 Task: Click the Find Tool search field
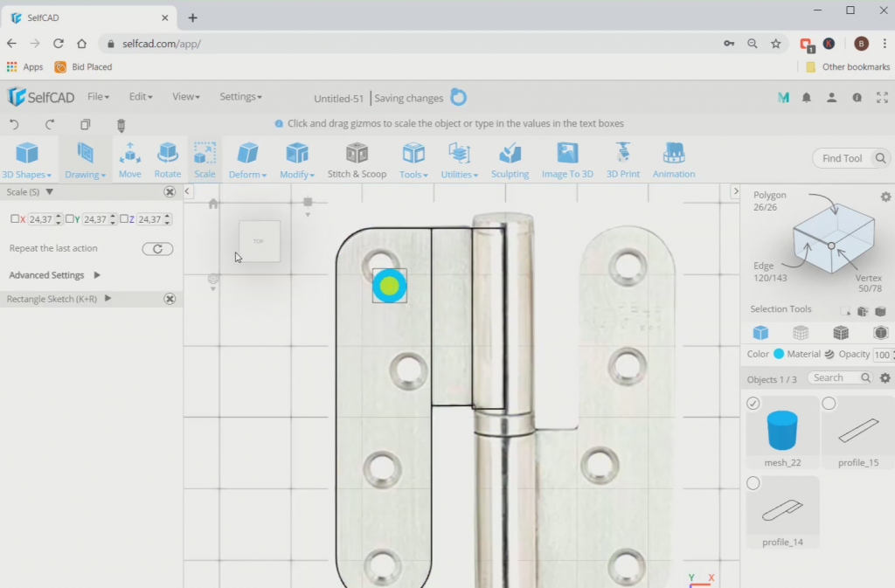pyautogui.click(x=843, y=157)
